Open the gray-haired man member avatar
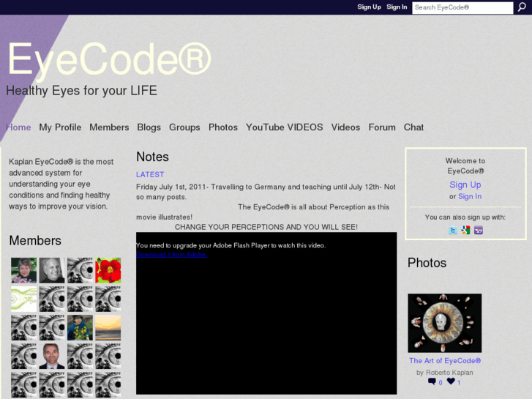The height and width of the screenshot is (399, 532). click(51, 270)
